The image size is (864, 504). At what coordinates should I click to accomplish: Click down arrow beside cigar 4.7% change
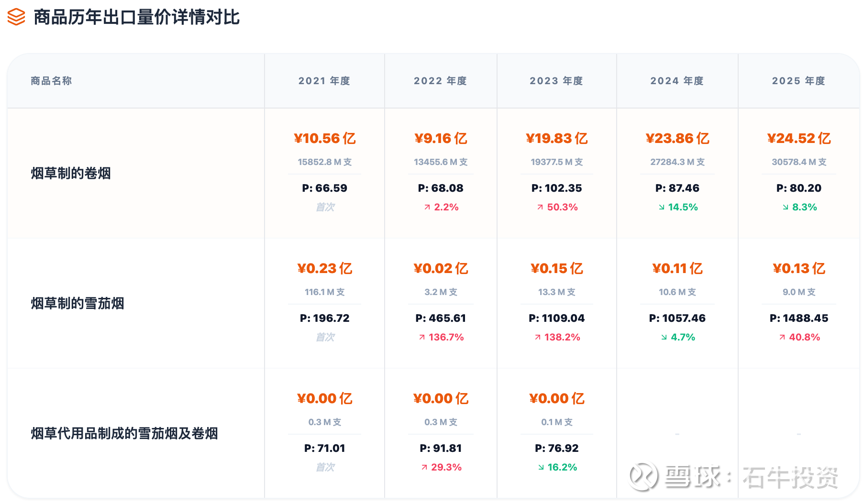tap(664, 338)
